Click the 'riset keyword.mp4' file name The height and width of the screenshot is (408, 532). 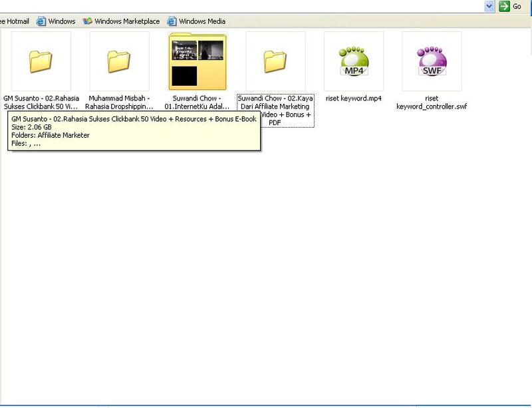[x=354, y=99]
